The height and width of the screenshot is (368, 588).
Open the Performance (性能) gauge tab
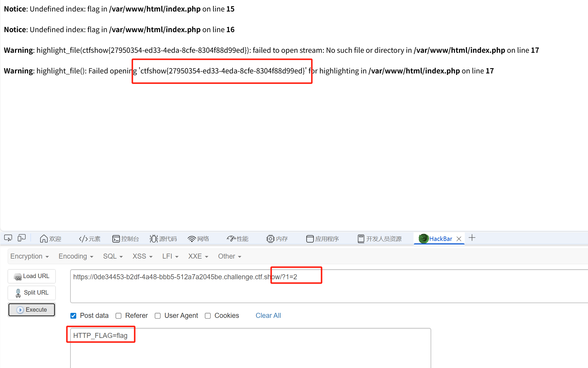(238, 239)
